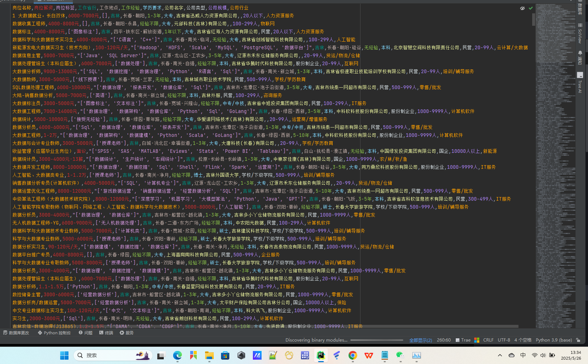Open the 数据库更改 tool window

[16, 333]
